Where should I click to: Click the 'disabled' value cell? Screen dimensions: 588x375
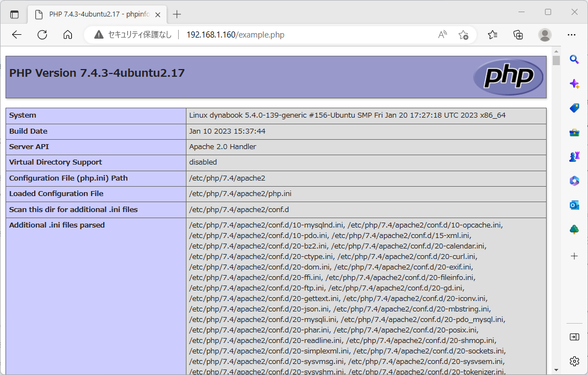(x=366, y=162)
